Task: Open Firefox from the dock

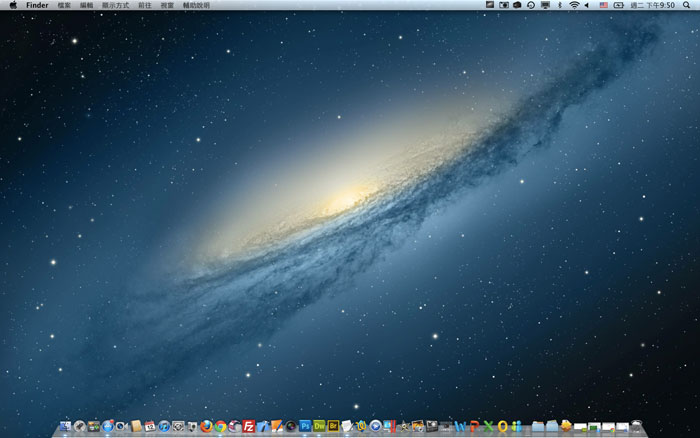Action: (x=206, y=426)
